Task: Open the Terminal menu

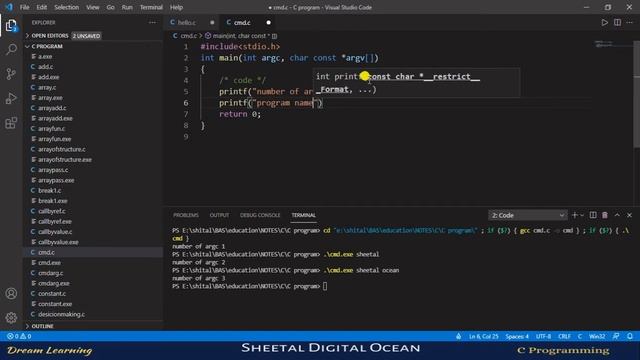Action: pyautogui.click(x=151, y=7)
